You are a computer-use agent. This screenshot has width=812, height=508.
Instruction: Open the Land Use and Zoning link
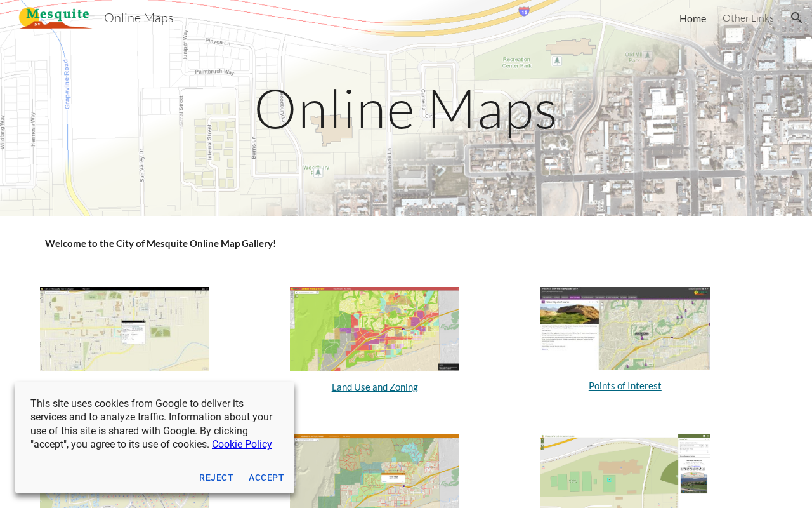pyautogui.click(x=374, y=387)
